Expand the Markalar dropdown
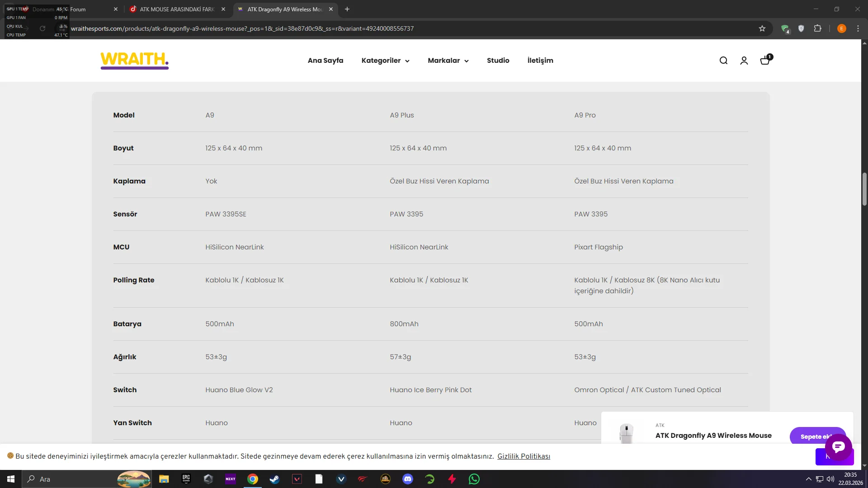Image resolution: width=868 pixels, height=488 pixels. [x=448, y=61]
